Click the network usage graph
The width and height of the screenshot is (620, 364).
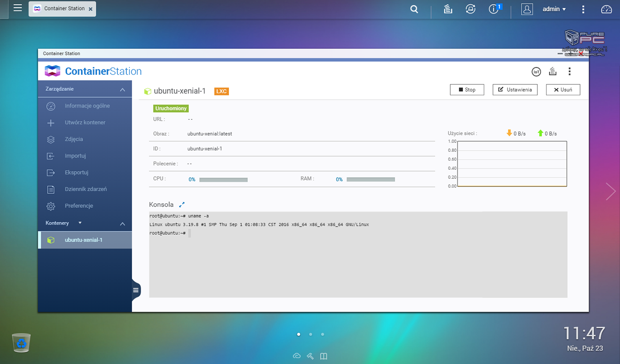tap(512, 164)
